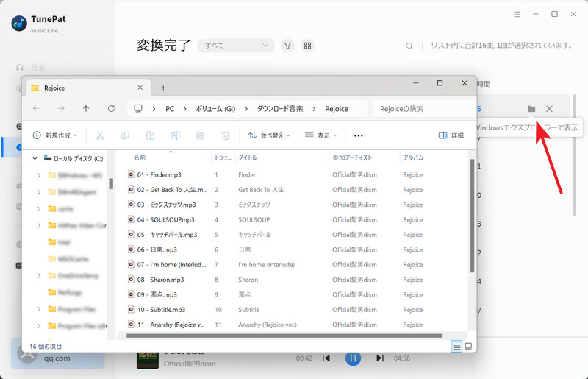The height and width of the screenshot is (379, 588).
Task: Add a new Explorer tab
Action: [163, 88]
